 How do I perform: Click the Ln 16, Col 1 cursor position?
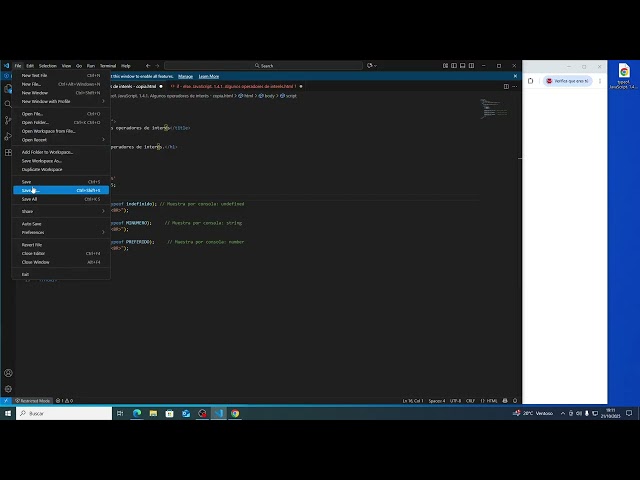pos(413,401)
